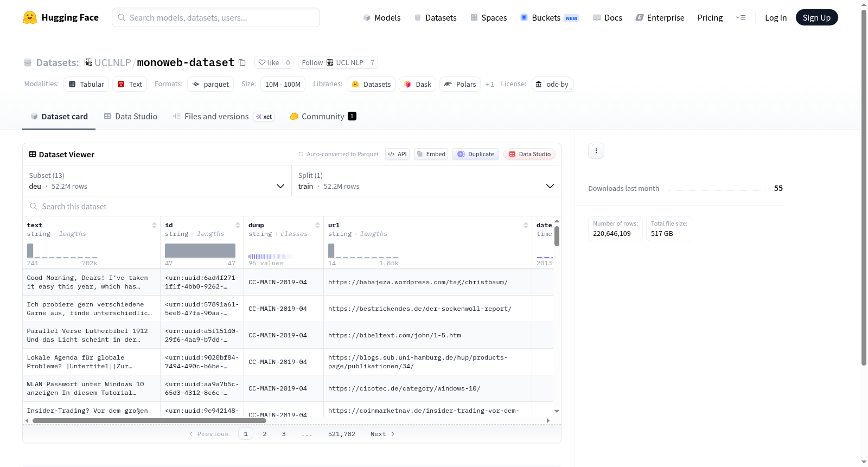Click the vertical table scrollbar thumb

coord(557,236)
